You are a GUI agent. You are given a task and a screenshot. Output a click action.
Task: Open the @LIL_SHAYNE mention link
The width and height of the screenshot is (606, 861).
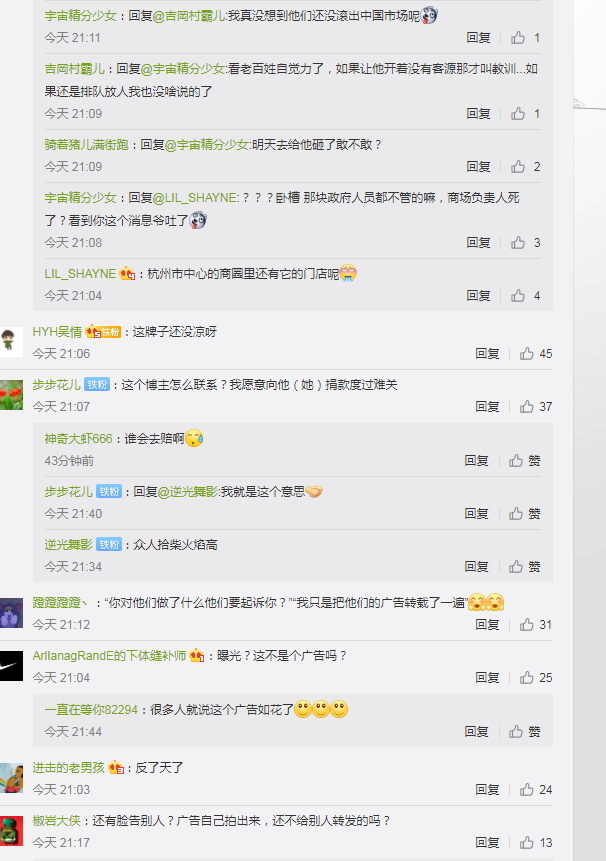[195, 198]
